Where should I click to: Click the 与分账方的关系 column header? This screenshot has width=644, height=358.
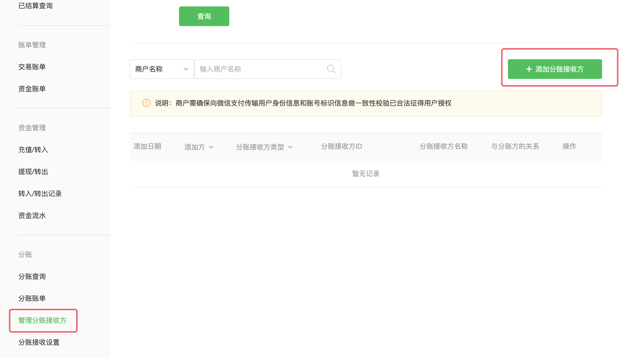pyautogui.click(x=515, y=146)
